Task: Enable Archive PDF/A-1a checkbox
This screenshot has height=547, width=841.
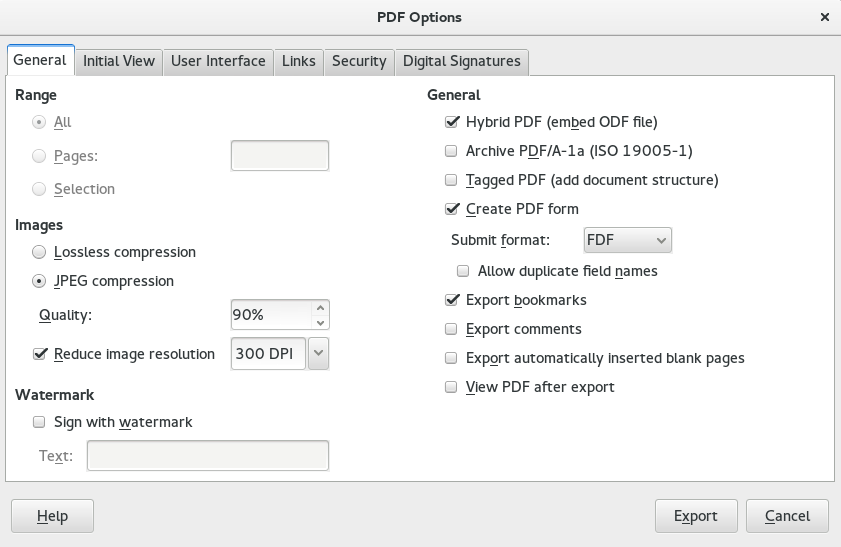Action: [451, 152]
